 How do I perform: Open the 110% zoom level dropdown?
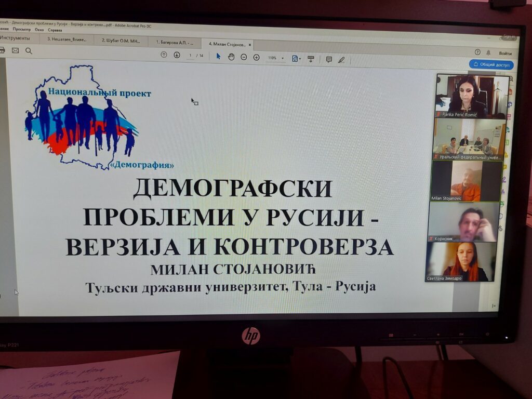pyautogui.click(x=276, y=58)
